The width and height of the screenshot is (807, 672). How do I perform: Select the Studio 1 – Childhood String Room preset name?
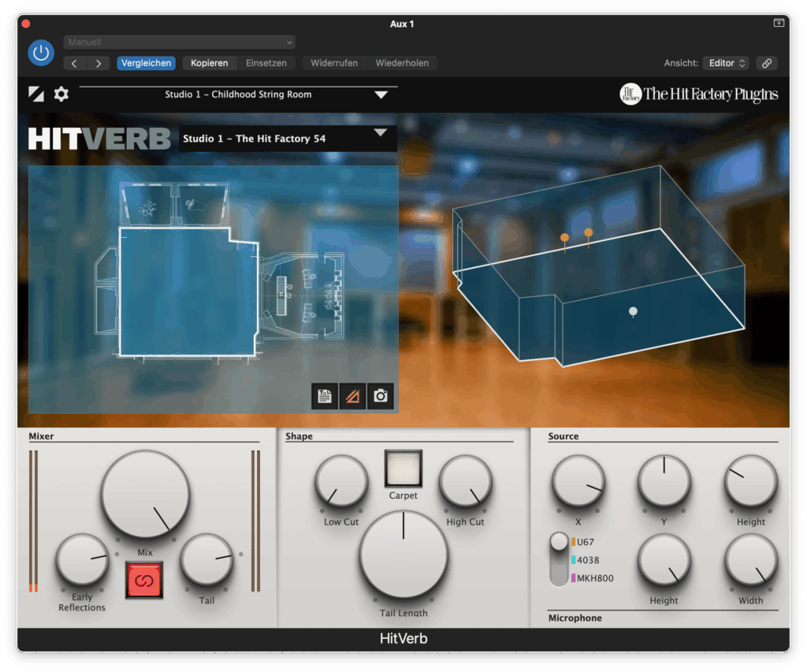pyautogui.click(x=238, y=95)
